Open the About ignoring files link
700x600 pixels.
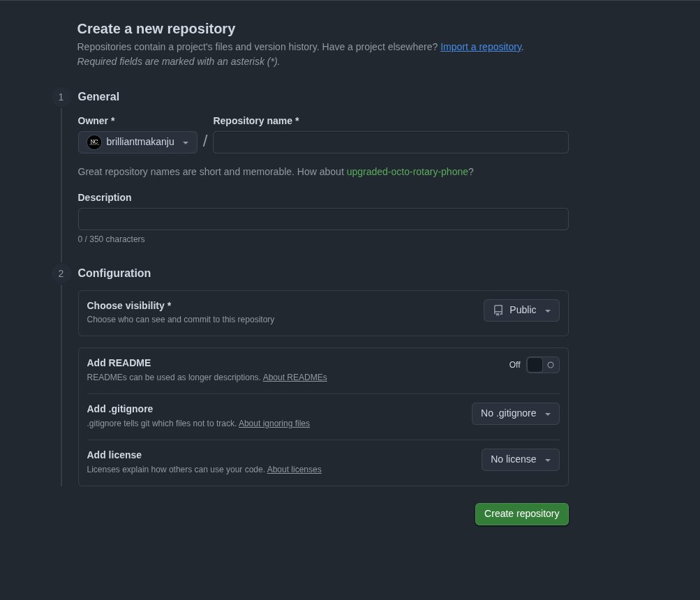(x=274, y=423)
